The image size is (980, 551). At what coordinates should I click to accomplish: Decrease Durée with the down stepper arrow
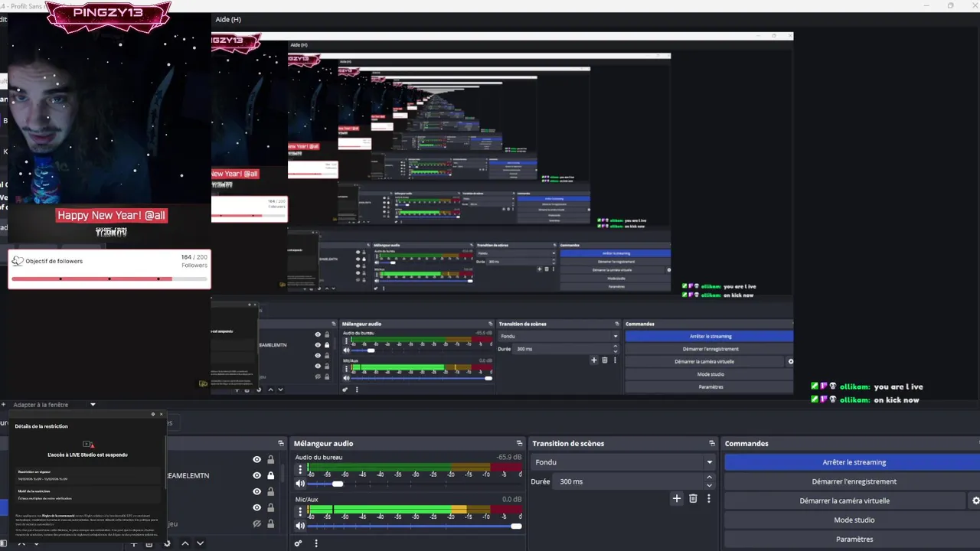pyautogui.click(x=709, y=486)
